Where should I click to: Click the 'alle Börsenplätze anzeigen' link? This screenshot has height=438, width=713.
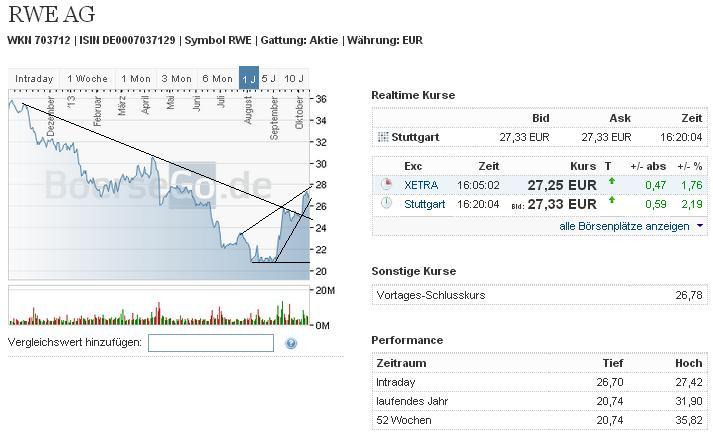624,226
